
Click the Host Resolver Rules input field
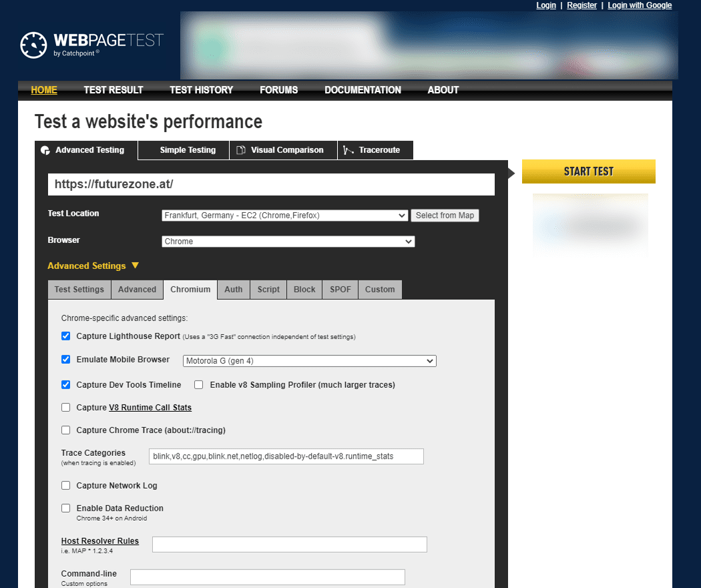point(290,545)
